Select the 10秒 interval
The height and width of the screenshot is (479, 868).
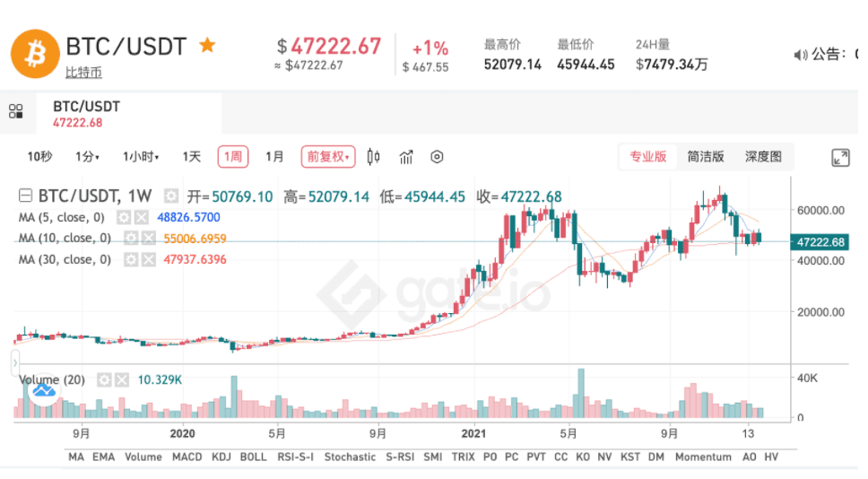click(39, 157)
